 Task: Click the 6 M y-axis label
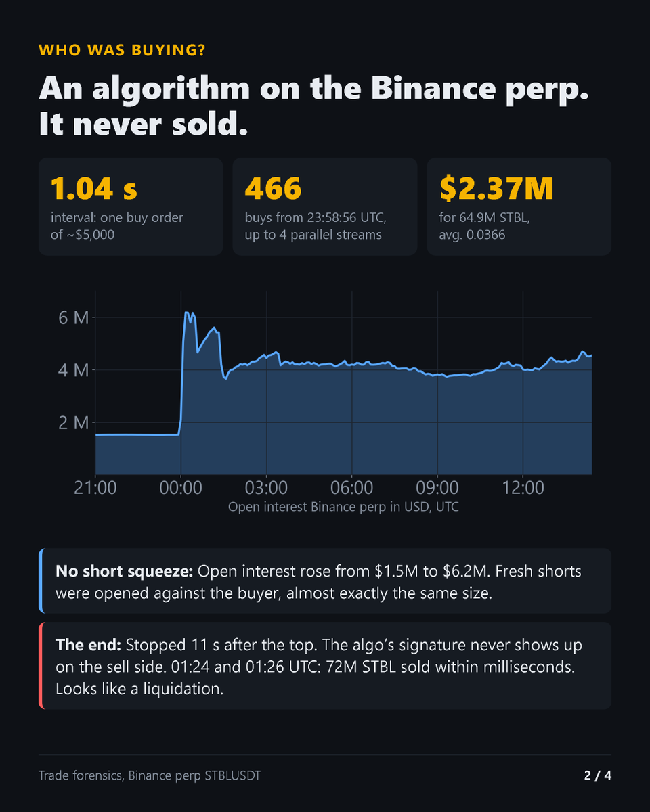(x=72, y=317)
